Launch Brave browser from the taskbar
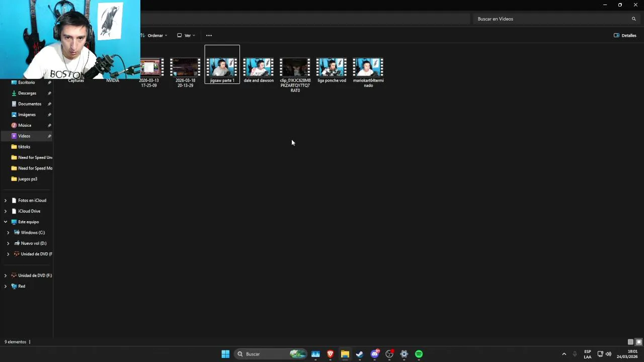644x362 pixels. [x=330, y=354]
